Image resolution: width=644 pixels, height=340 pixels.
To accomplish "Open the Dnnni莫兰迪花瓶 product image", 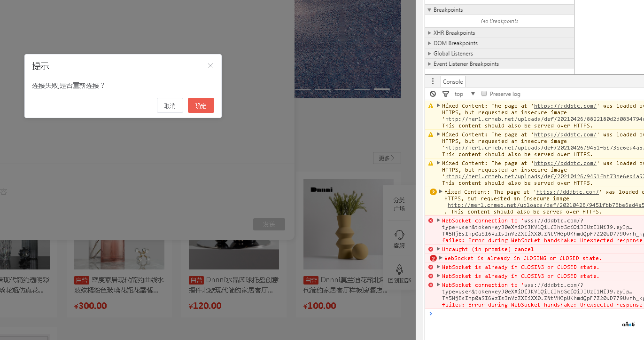I will [x=349, y=224].
